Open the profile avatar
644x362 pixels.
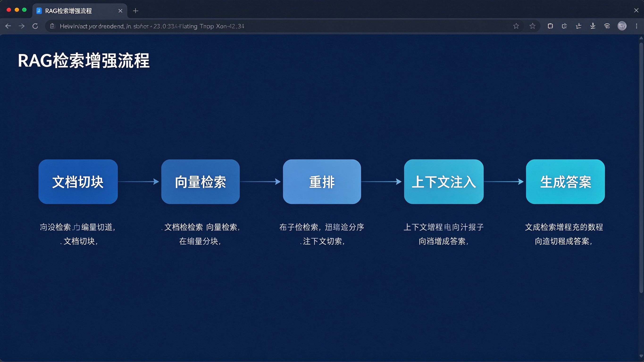tap(622, 26)
